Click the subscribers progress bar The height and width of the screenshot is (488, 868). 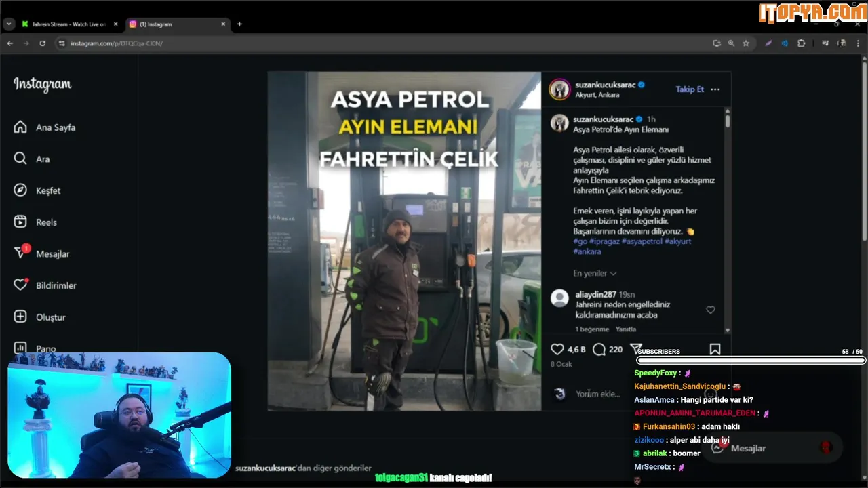pos(751,360)
